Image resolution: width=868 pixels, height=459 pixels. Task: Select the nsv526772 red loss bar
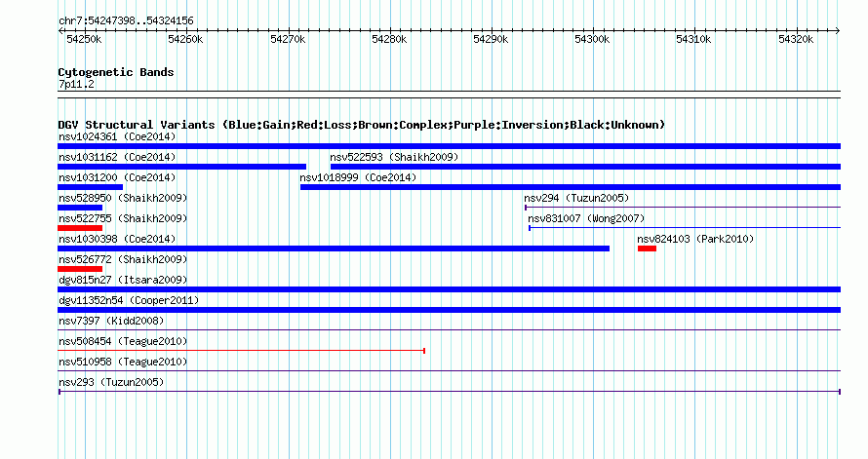click(80, 269)
